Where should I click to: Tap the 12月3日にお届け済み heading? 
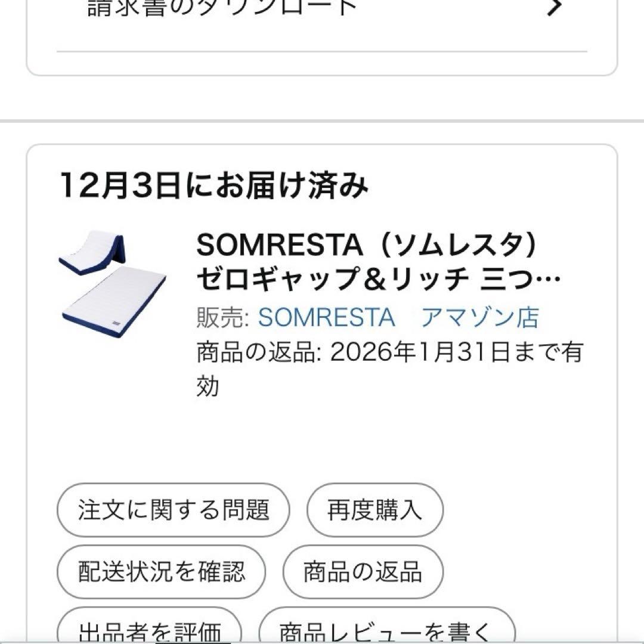(x=213, y=185)
